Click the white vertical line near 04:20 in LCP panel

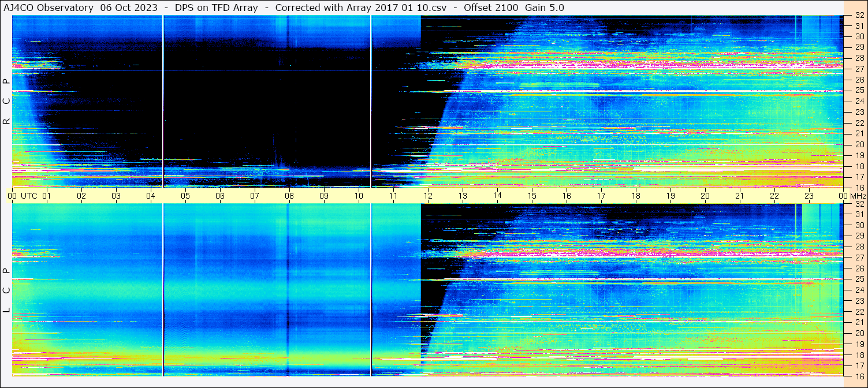click(163, 290)
